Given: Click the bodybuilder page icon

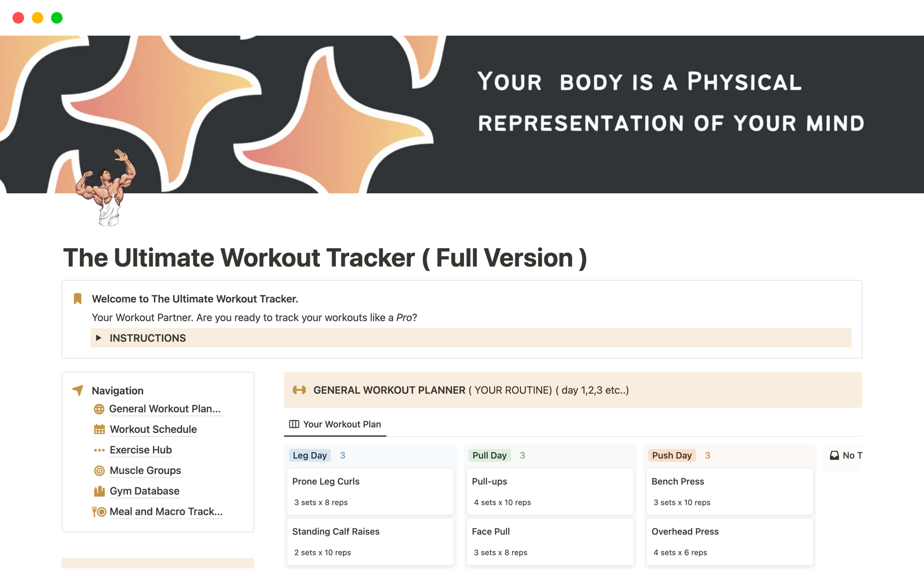Looking at the screenshot, I should [x=106, y=188].
